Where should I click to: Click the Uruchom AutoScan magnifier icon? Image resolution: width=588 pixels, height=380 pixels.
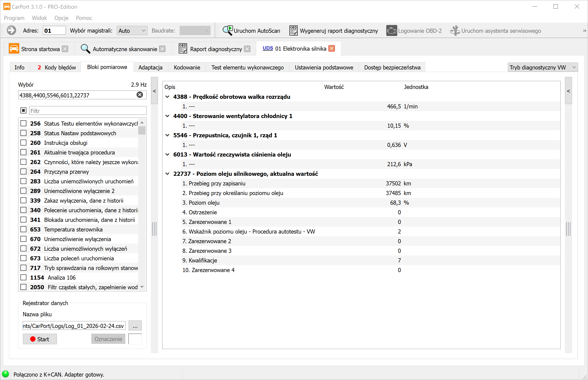(x=227, y=31)
